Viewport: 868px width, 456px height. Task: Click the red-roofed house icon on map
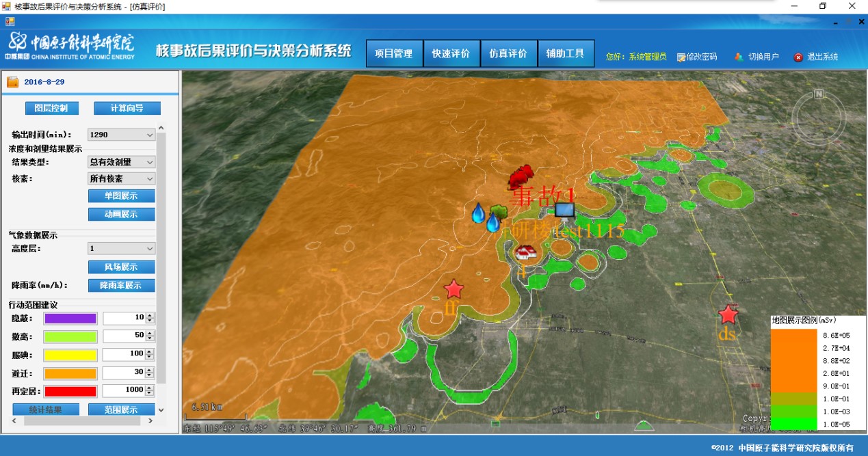pyautogui.click(x=525, y=253)
